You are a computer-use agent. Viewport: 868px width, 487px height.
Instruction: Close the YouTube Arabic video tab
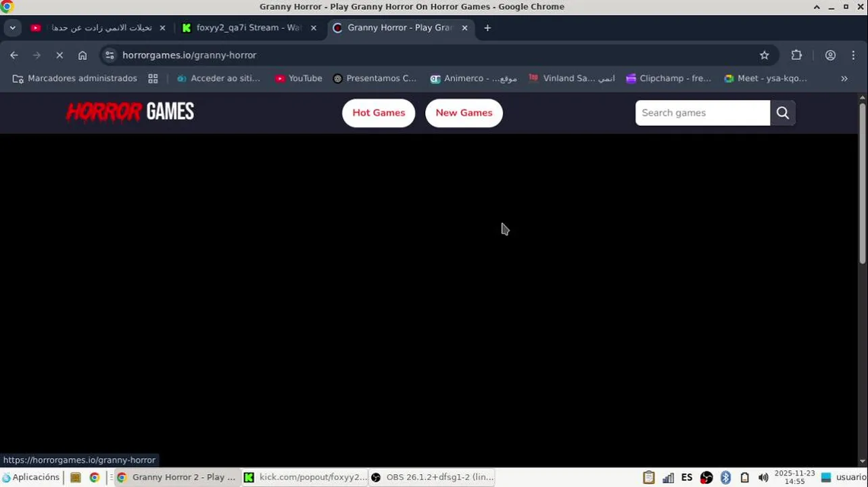coord(162,28)
